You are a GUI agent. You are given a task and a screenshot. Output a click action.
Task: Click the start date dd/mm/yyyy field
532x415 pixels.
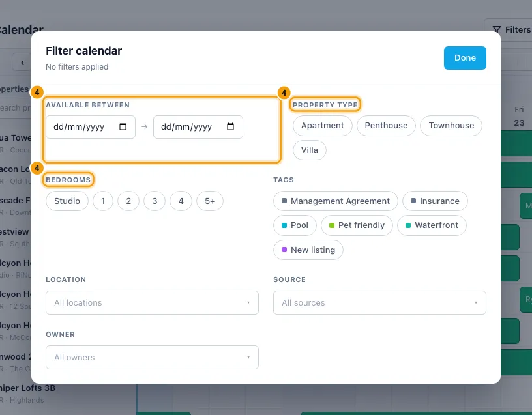[x=91, y=127]
